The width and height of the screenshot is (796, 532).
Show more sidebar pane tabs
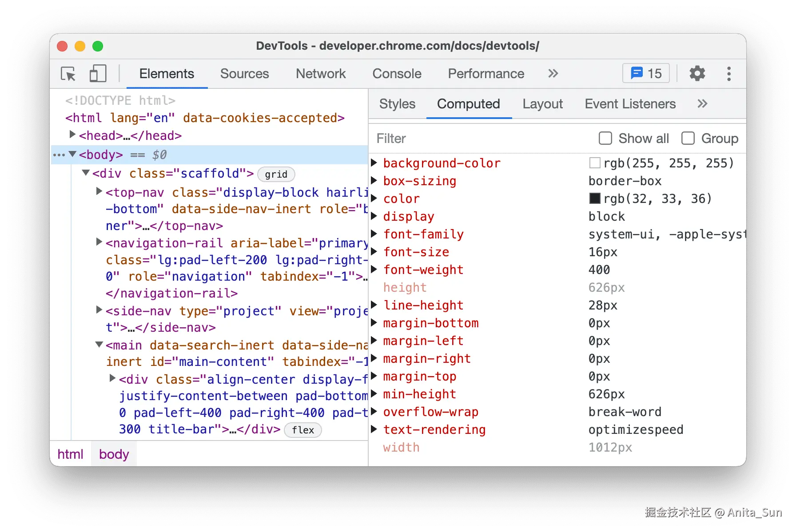(702, 104)
